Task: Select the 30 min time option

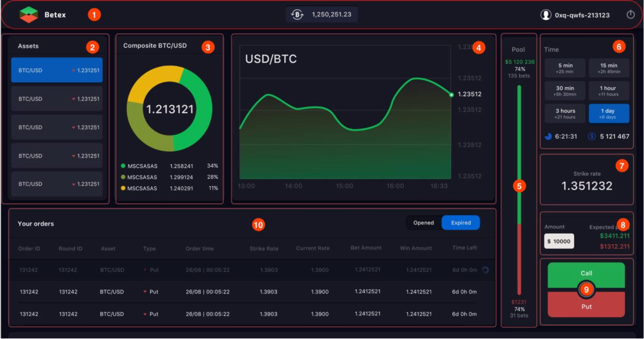Action: tap(565, 91)
